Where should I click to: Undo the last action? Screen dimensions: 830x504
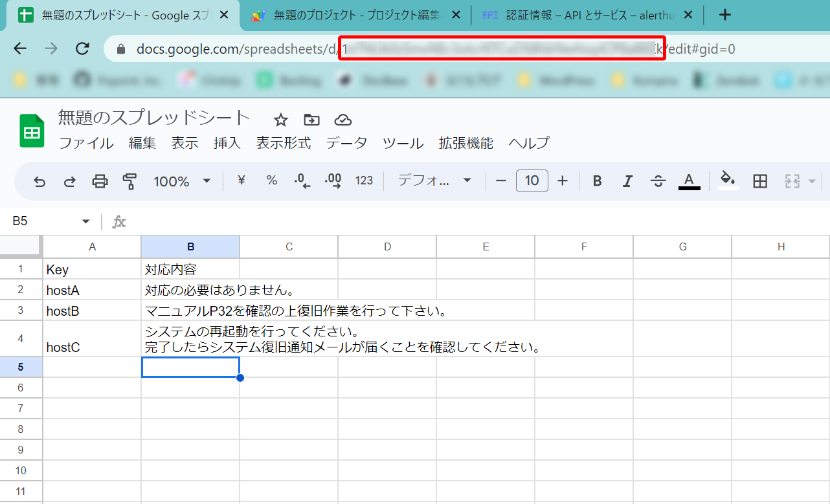coord(39,181)
